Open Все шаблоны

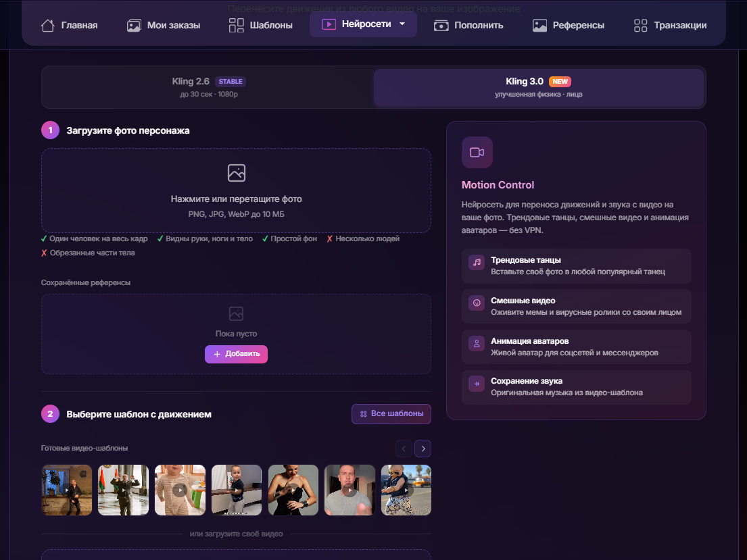point(391,414)
